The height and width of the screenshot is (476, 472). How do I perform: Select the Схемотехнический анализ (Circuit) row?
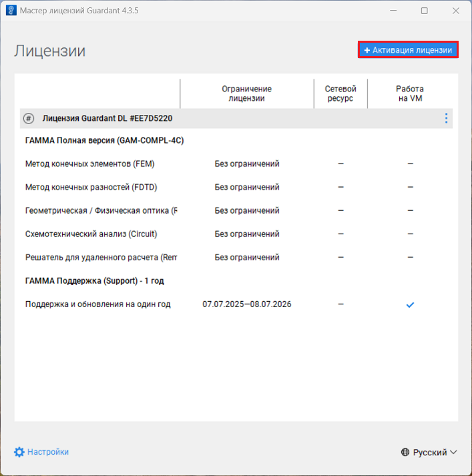pos(91,234)
